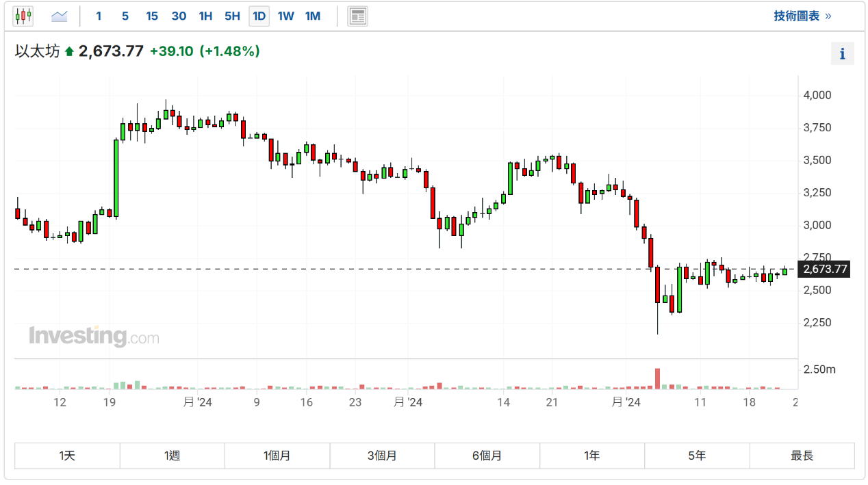Click the 5年 range button
868x485 pixels.
click(x=697, y=456)
